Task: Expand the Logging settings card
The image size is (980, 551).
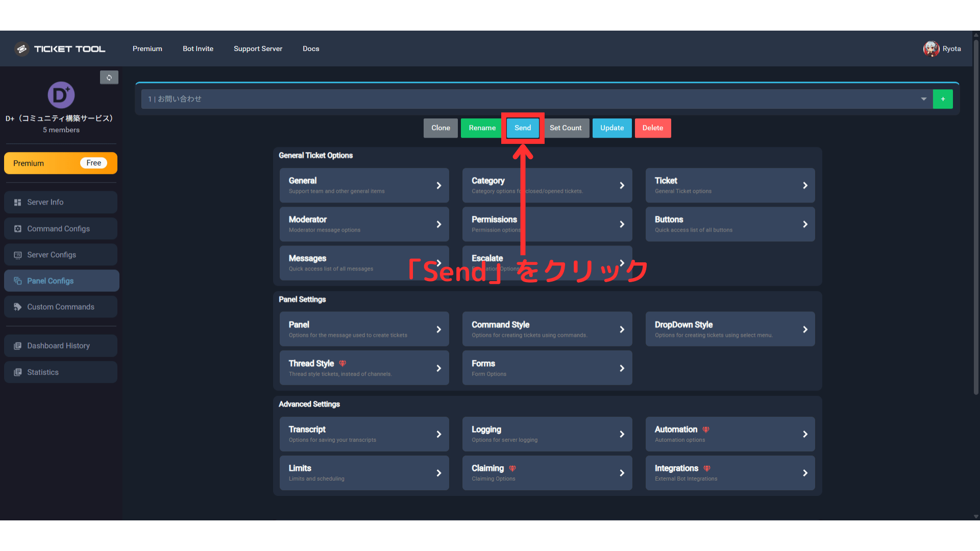Action: (622, 434)
